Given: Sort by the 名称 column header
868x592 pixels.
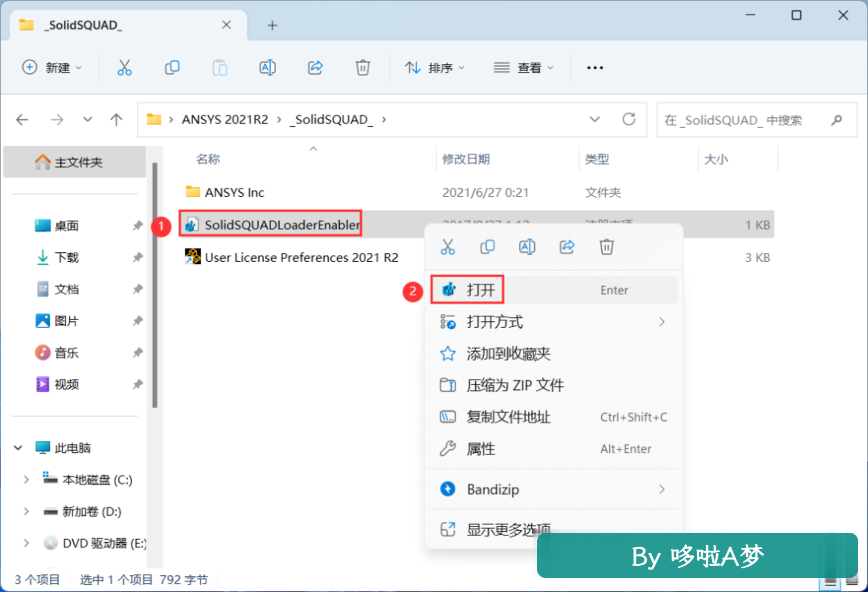Looking at the screenshot, I should [x=208, y=159].
